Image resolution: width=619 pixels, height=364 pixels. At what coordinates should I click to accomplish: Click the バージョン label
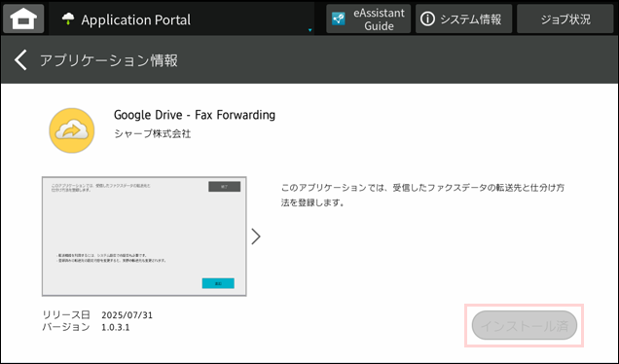[66, 327]
